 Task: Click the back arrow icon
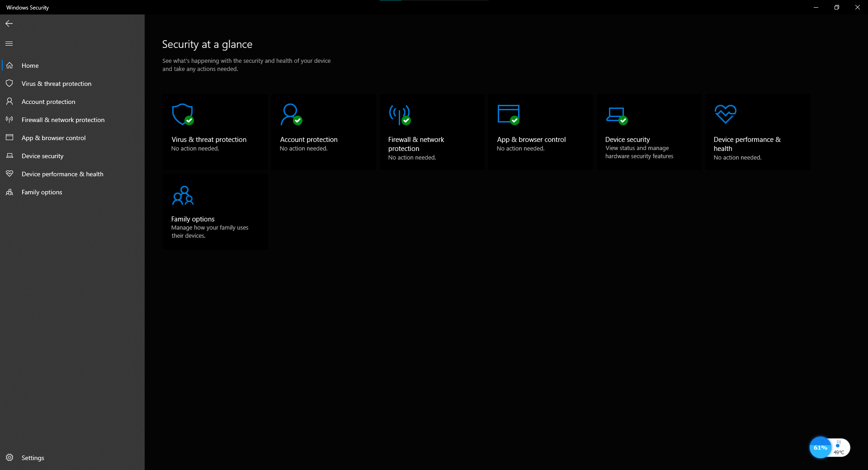(x=9, y=23)
